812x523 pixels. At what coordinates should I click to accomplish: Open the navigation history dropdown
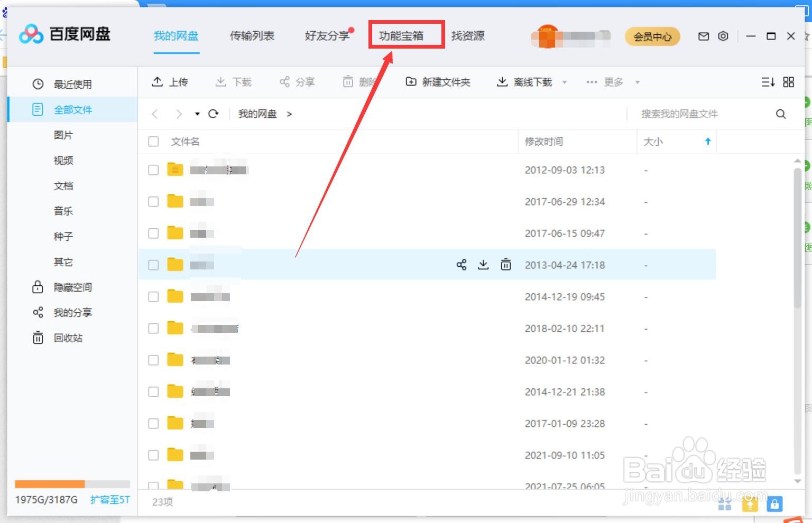tap(197, 114)
